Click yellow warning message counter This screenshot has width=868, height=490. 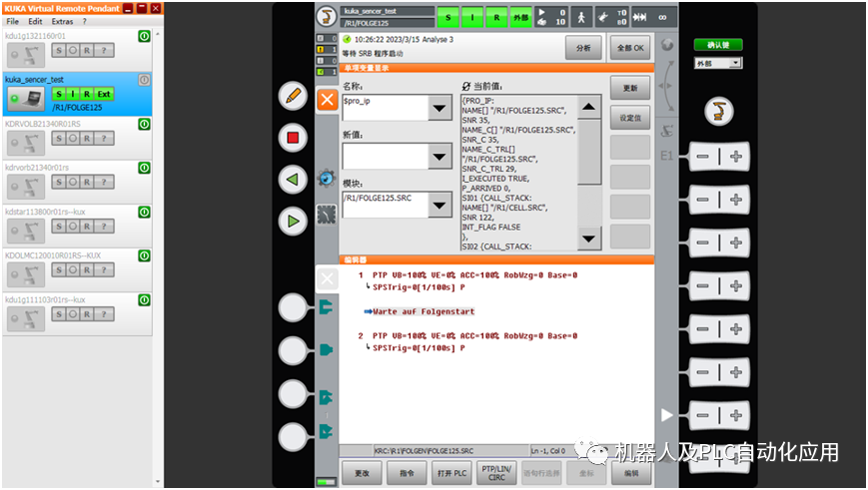[x=327, y=50]
